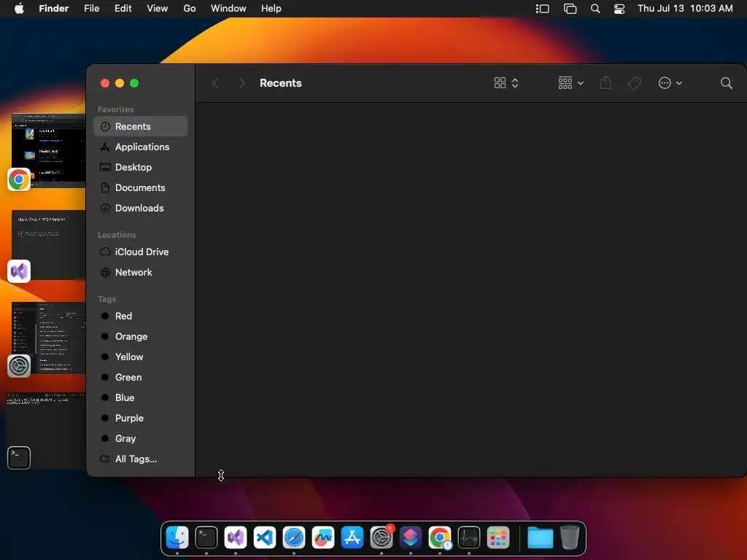Open Visual Studio Code from the Dock
The width and height of the screenshot is (747, 560).
pos(265,537)
